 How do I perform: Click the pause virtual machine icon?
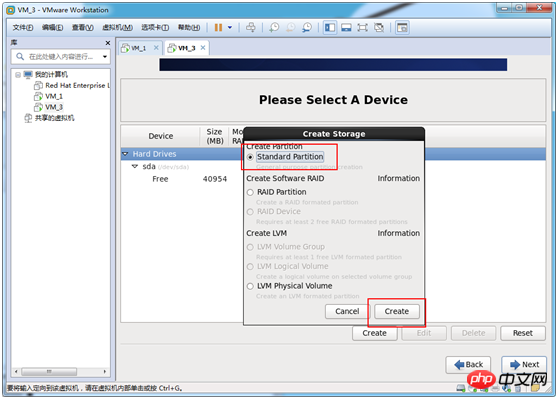pos(218,27)
